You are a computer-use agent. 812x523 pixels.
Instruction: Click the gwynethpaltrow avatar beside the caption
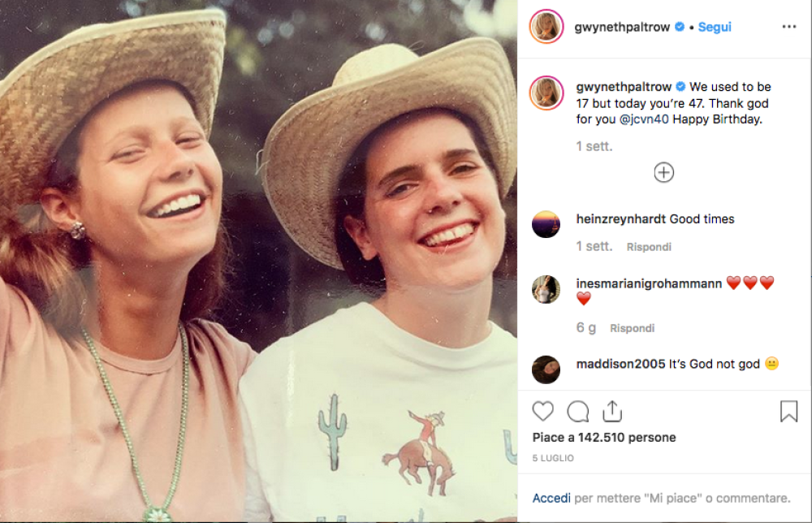tap(546, 93)
